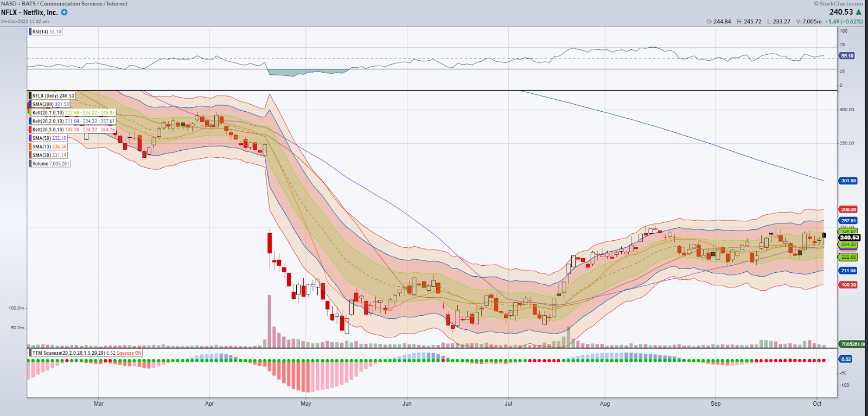This screenshot has width=868, height=416.
Task: Click the Kelt(20,2.0,10) legend label
Action: pos(74,121)
